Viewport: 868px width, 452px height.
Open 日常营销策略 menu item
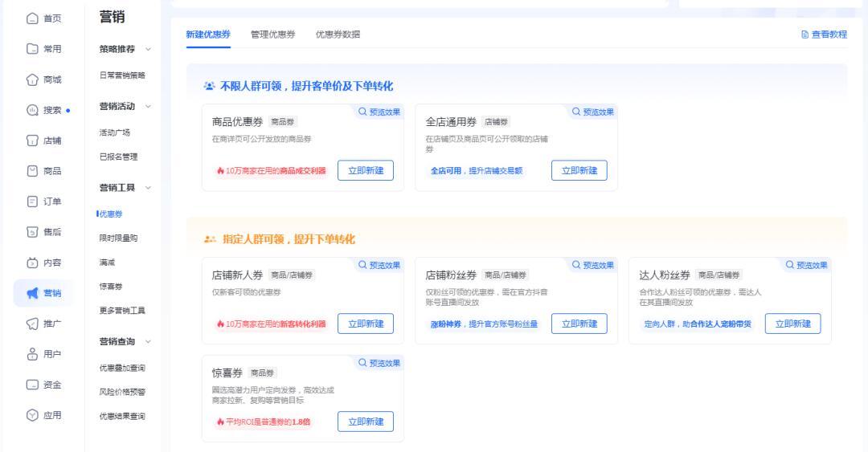(x=122, y=75)
